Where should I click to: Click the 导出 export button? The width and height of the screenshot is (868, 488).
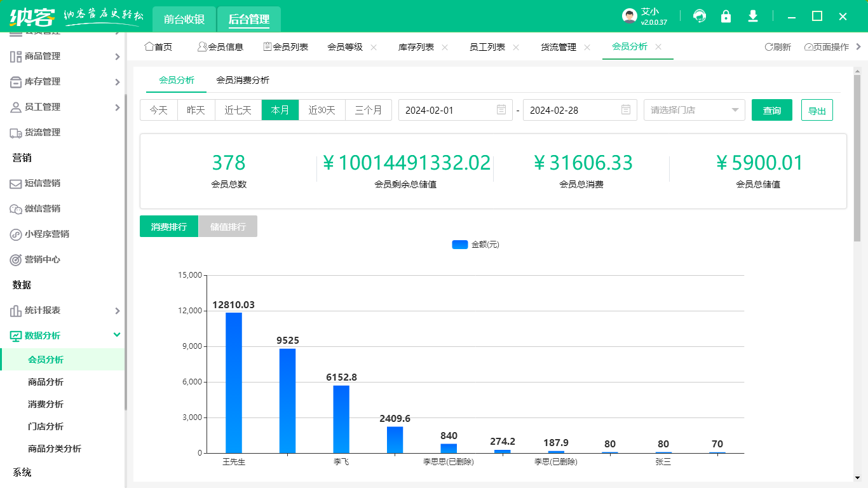[817, 110]
